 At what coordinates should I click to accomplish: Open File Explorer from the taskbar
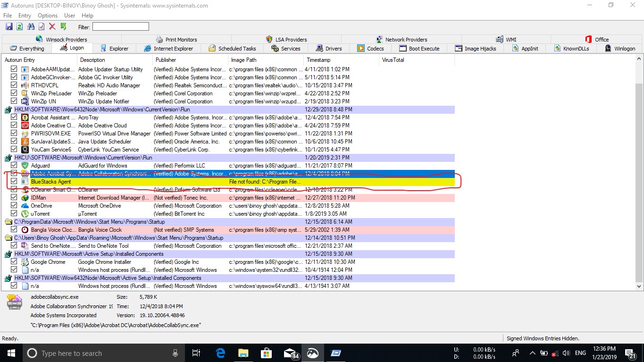pyautogui.click(x=243, y=353)
